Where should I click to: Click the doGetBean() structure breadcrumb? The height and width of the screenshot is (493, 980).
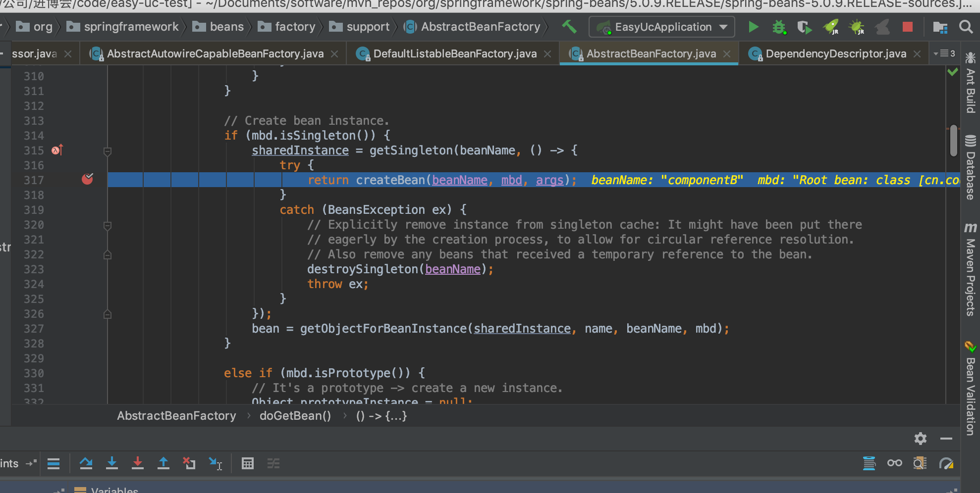[295, 416]
